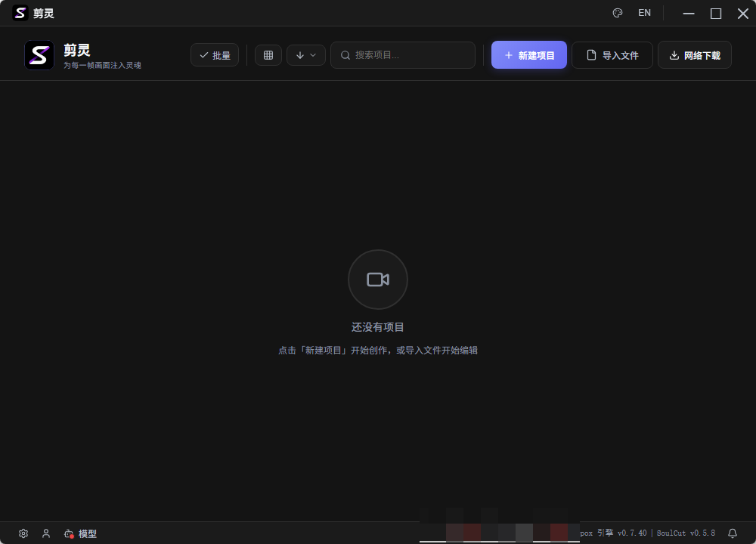Minimize the 剪灵 window
The width and height of the screenshot is (756, 544).
[689, 13]
